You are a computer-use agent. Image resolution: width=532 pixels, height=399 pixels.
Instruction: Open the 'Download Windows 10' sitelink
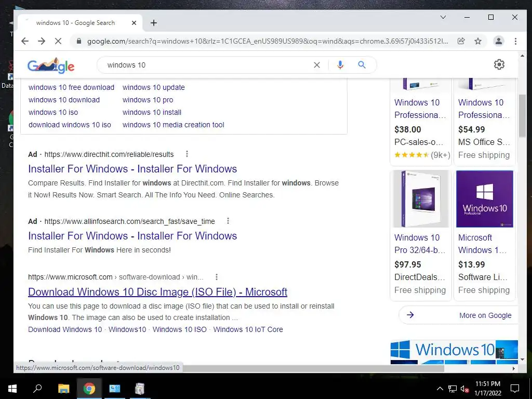pyautogui.click(x=65, y=329)
